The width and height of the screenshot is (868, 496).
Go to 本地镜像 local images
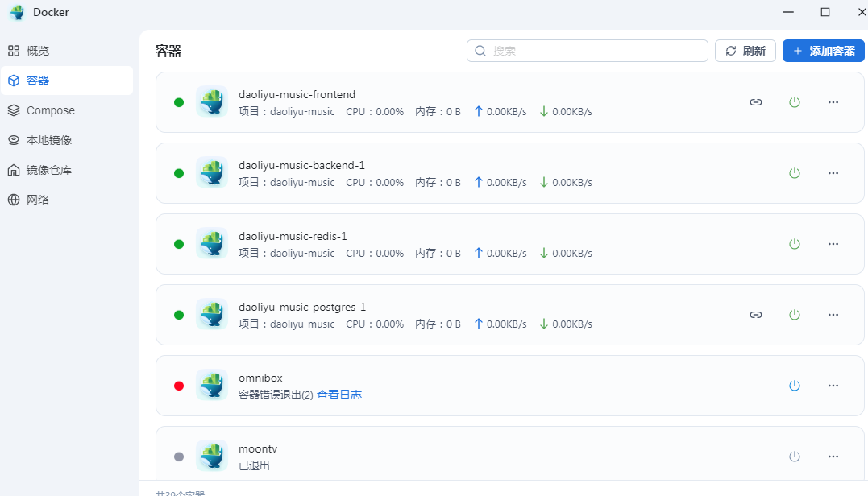click(66, 140)
